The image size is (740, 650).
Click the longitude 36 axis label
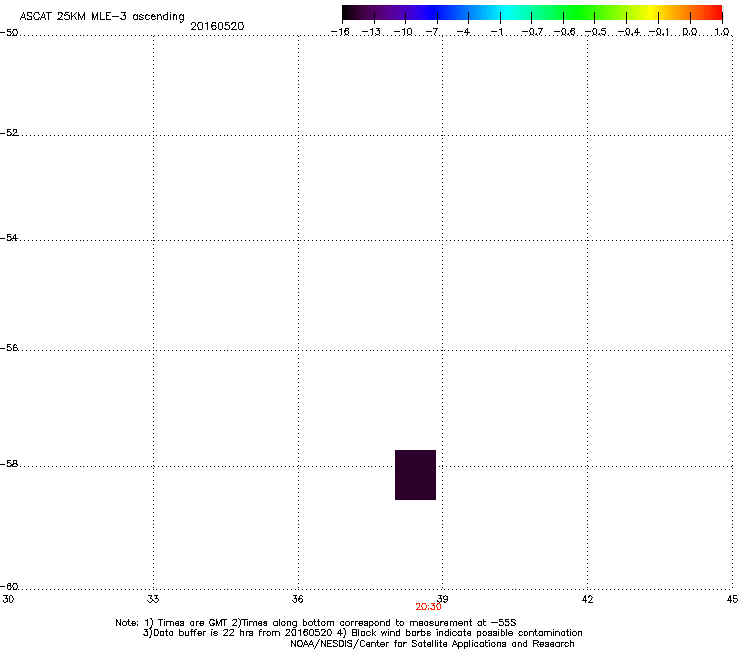point(297,599)
